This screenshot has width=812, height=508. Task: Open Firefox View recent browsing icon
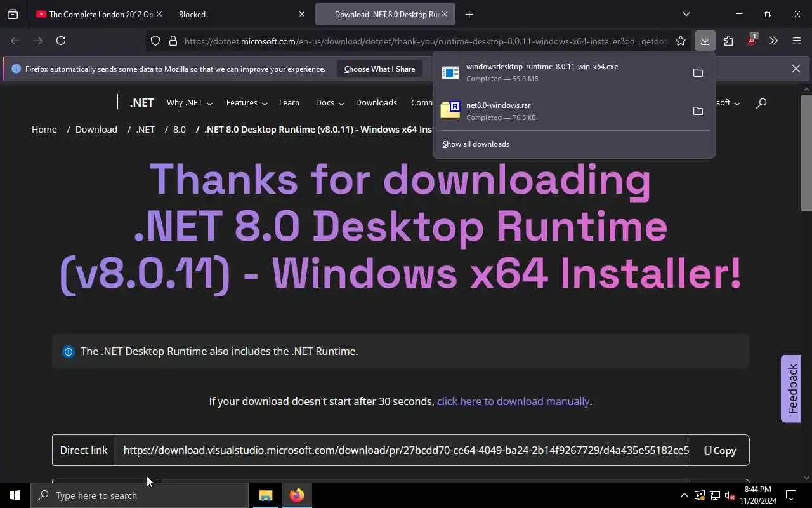13,14
